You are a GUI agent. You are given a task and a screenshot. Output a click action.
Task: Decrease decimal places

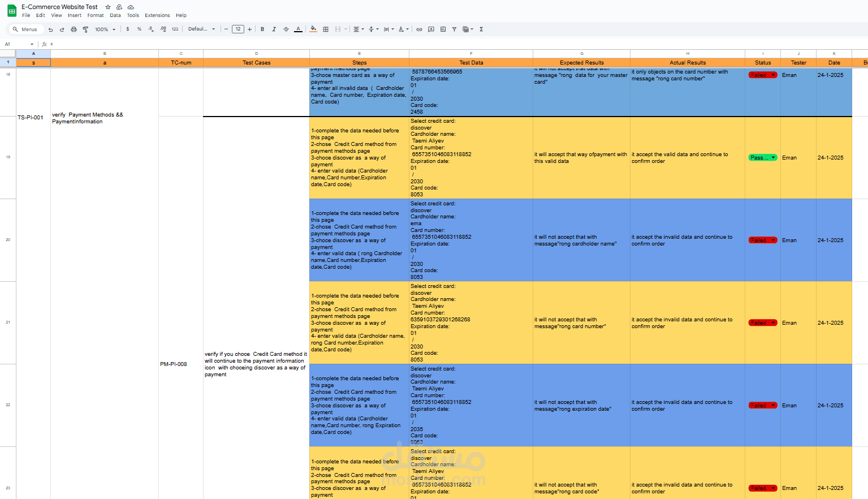151,29
